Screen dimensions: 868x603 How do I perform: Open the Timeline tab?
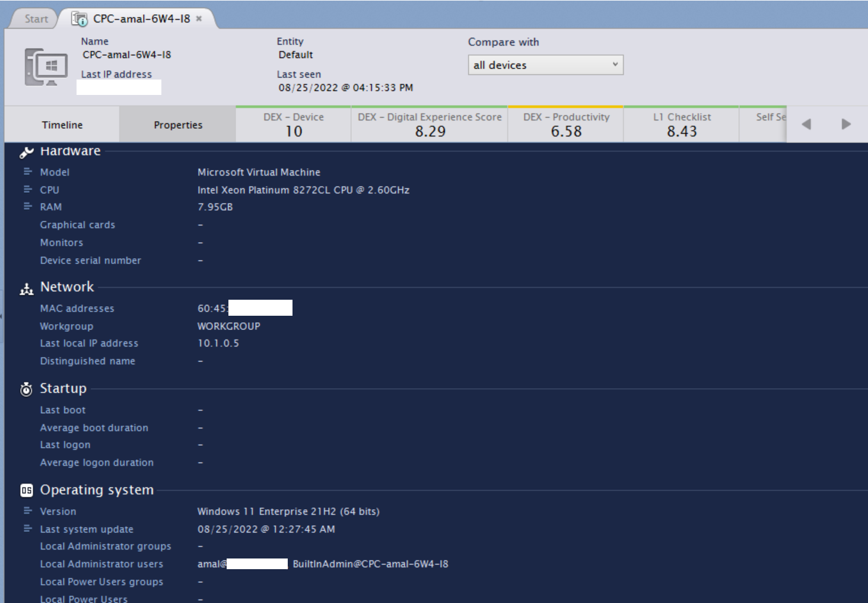(62, 125)
